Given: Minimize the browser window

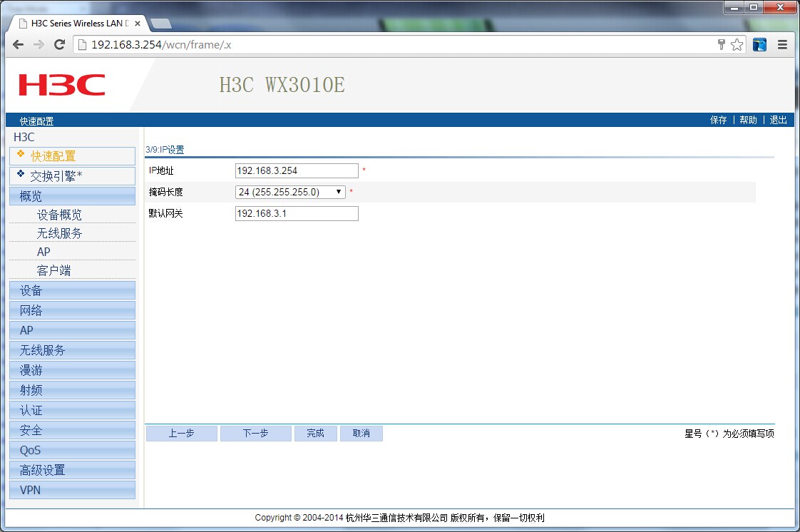Looking at the screenshot, I should [x=734, y=7].
